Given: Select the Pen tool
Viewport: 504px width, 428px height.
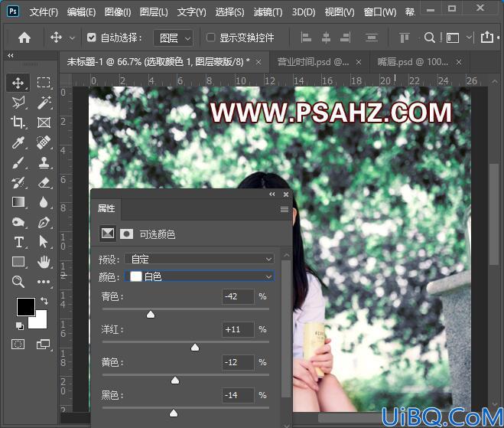Looking at the screenshot, I should (44, 222).
